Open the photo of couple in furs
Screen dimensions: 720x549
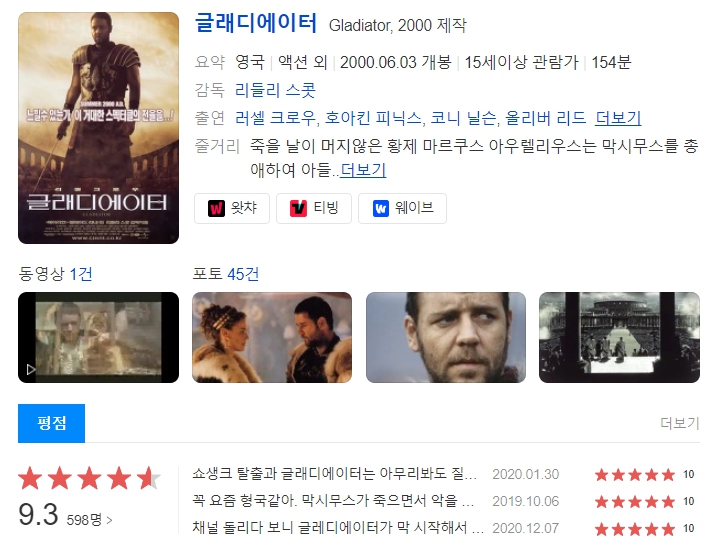[x=272, y=337]
